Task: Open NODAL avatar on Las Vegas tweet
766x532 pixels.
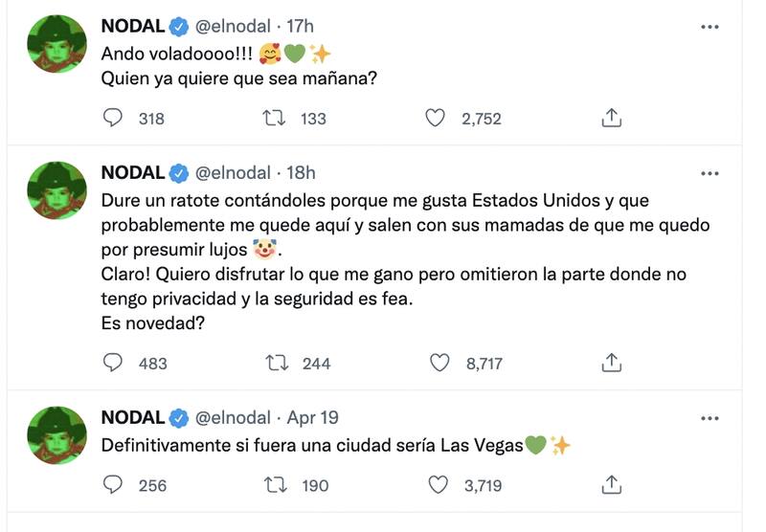Action: pos(57,433)
